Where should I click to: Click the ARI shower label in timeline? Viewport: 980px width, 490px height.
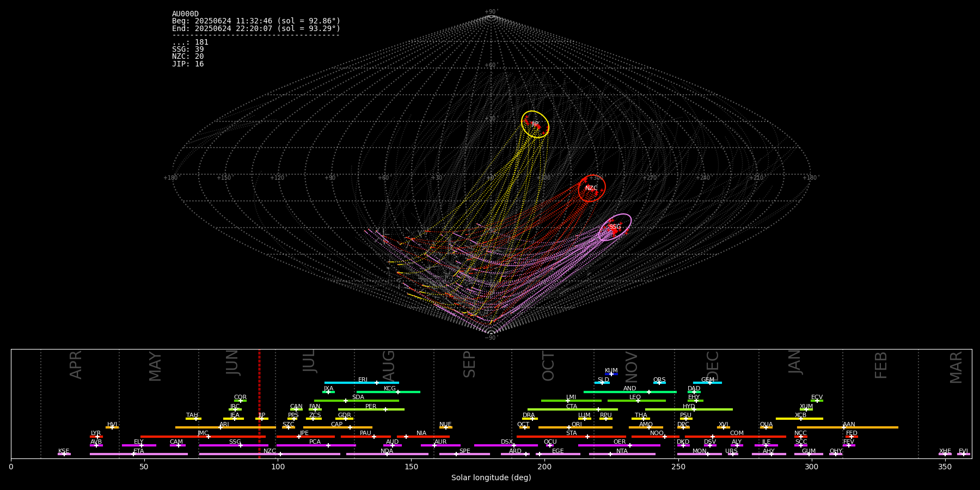(x=224, y=425)
